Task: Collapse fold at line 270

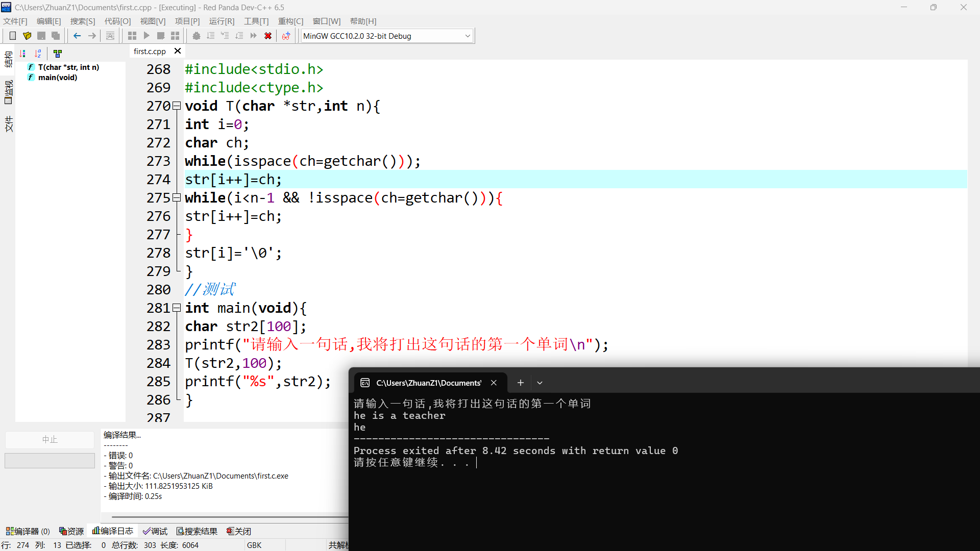Action: [177, 106]
